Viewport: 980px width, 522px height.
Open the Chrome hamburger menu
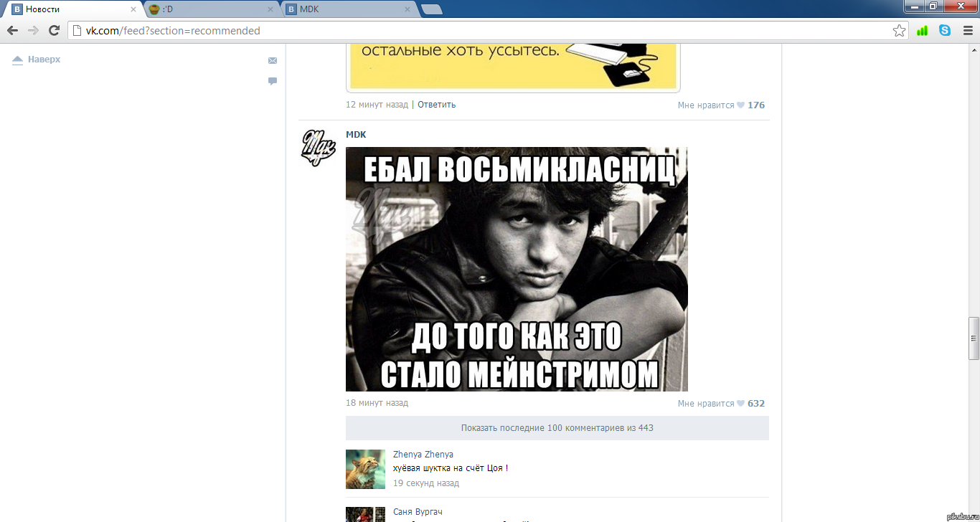click(x=968, y=31)
